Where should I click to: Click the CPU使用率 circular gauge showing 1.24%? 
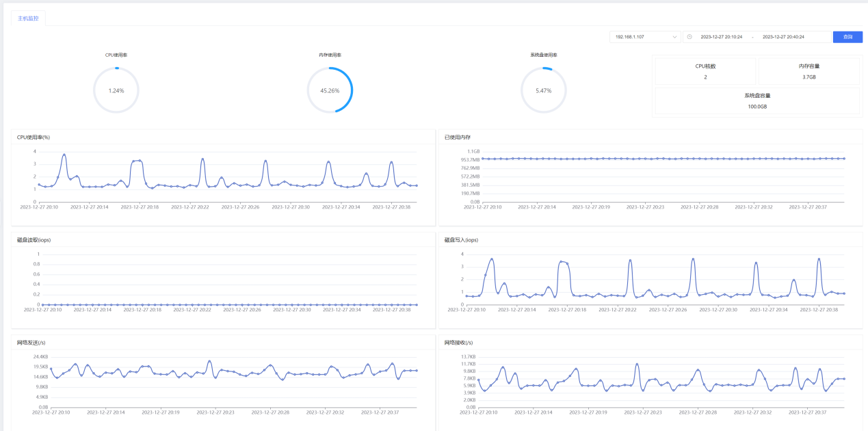coord(116,90)
